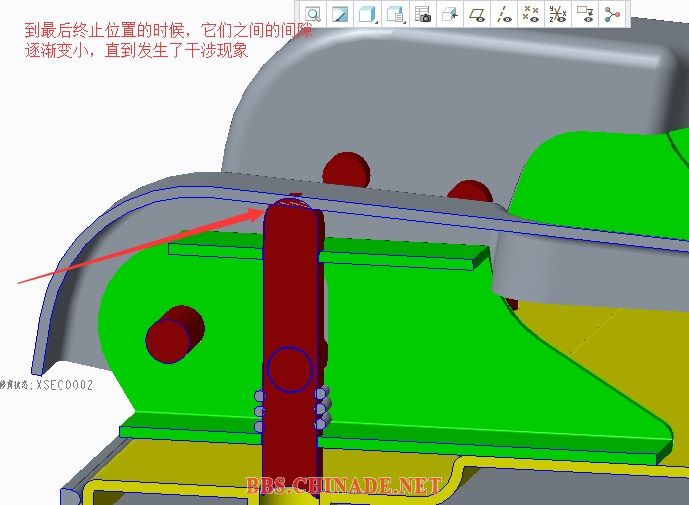Image resolution: width=689 pixels, height=505 pixels.
Task: Select the blue circle on the red pin
Action: [x=290, y=369]
